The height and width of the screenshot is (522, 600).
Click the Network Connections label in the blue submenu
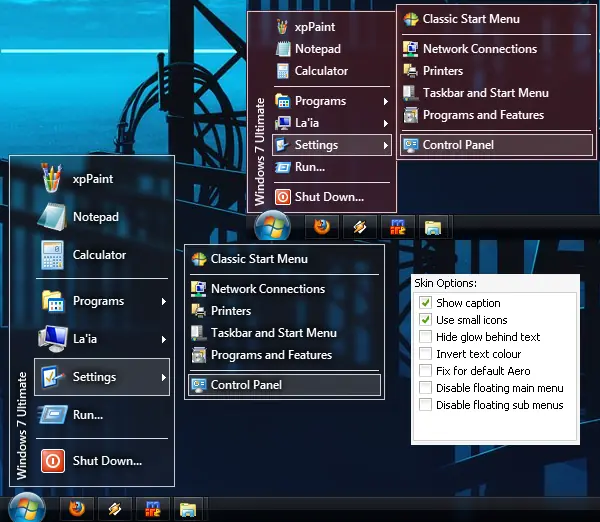268,289
